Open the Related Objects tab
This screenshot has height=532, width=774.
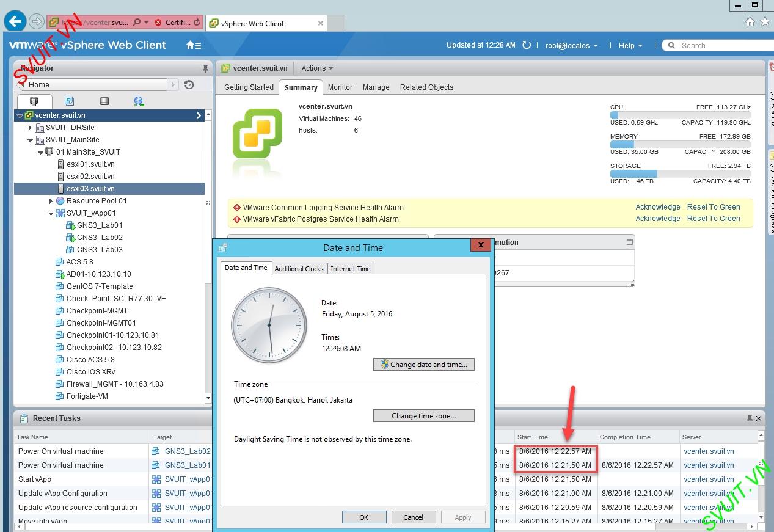(427, 87)
